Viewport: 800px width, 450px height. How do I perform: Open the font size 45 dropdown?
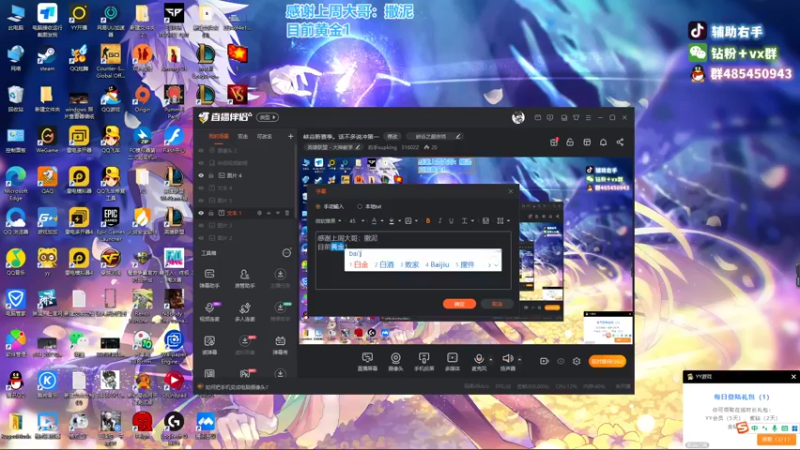pos(356,221)
